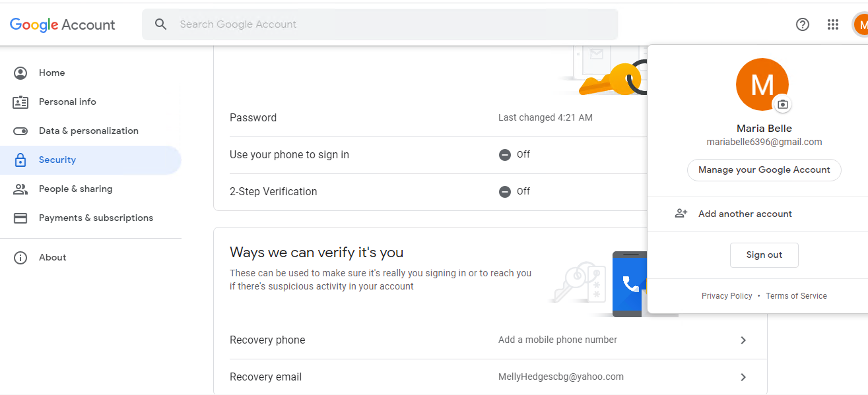
Task: Click the Home sidebar icon
Action: tap(20, 73)
